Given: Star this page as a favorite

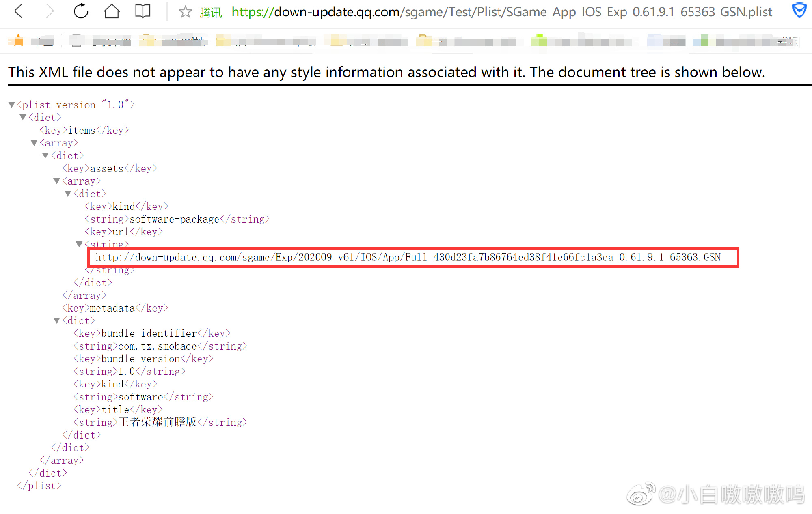Looking at the screenshot, I should coord(185,12).
